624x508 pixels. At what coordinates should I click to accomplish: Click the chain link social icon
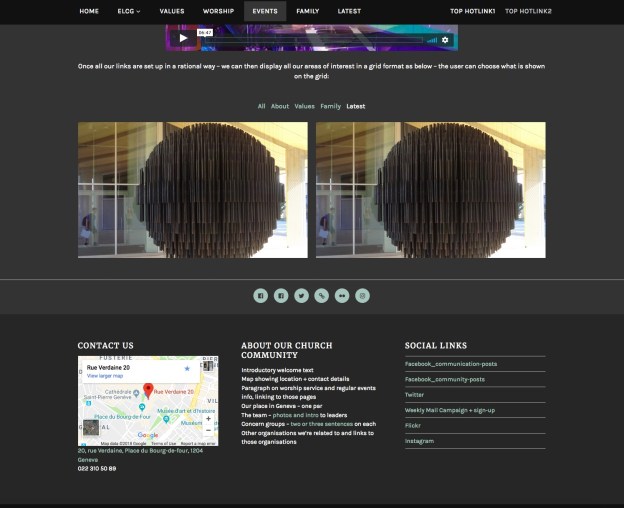(321, 295)
